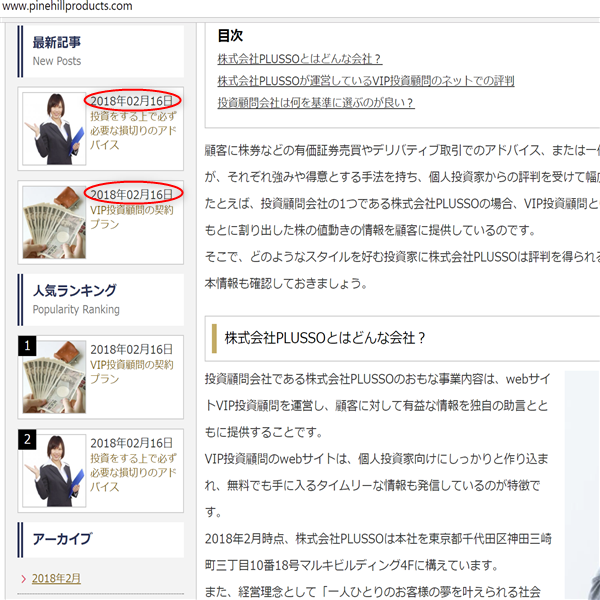Click the number 1 ranking badge
Image resolution: width=600 pixels, height=600 pixels.
tap(28, 347)
